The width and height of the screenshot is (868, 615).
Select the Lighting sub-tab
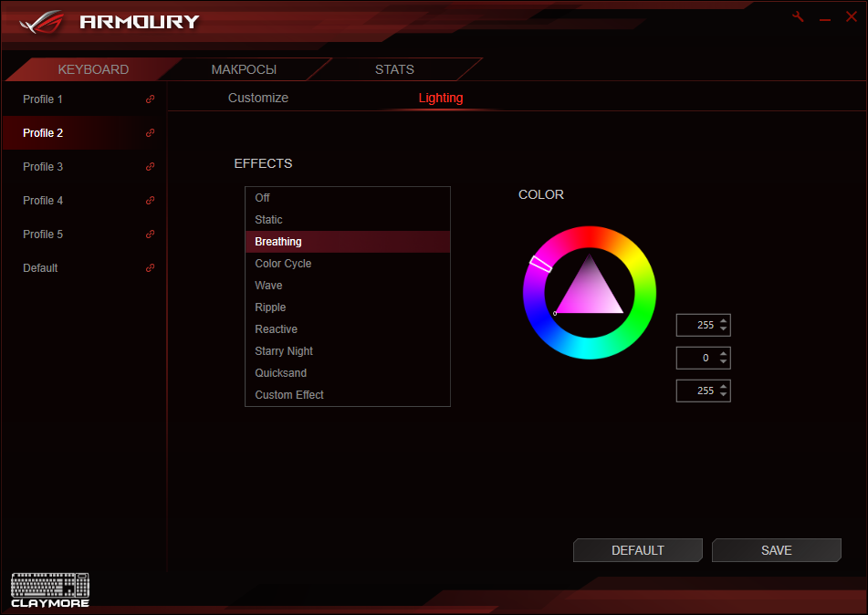click(441, 98)
